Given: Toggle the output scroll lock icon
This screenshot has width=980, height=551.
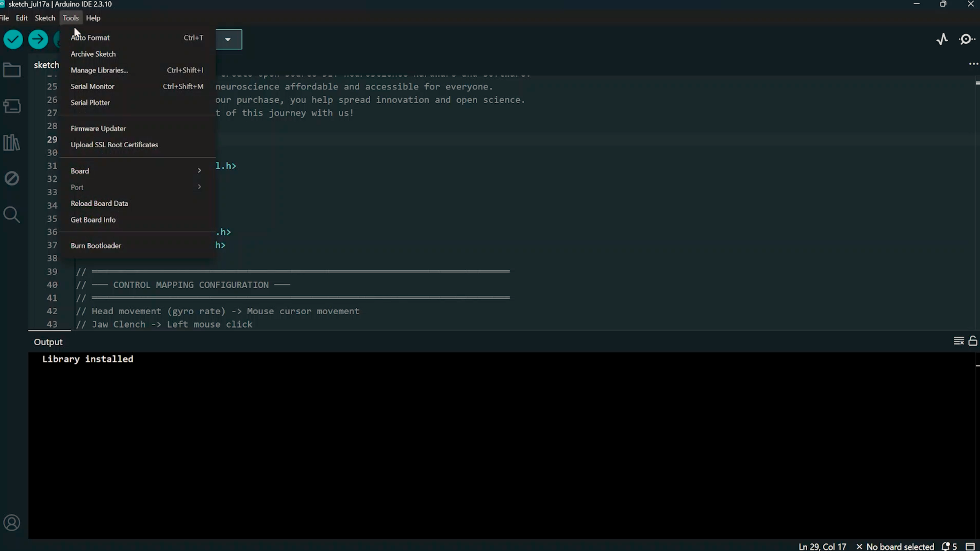Looking at the screenshot, I should click(x=973, y=341).
